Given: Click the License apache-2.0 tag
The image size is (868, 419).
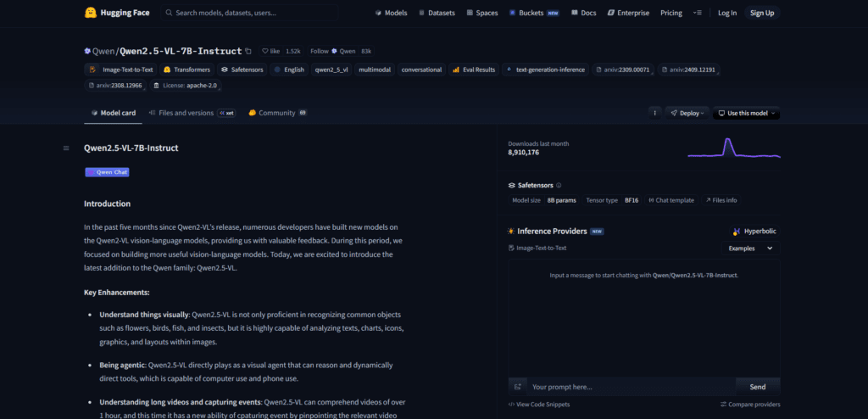Looking at the screenshot, I should 186,86.
